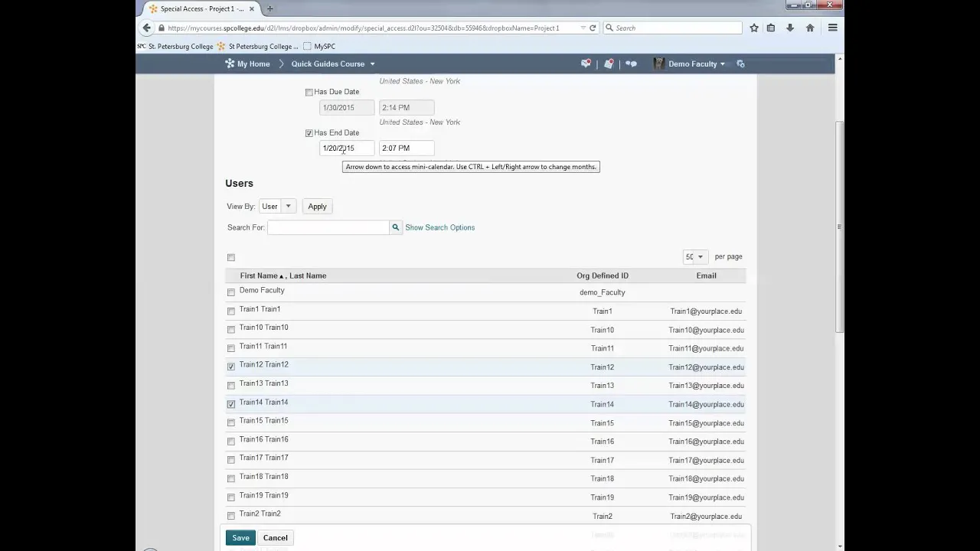Click Show Search Options link

pyautogui.click(x=440, y=227)
